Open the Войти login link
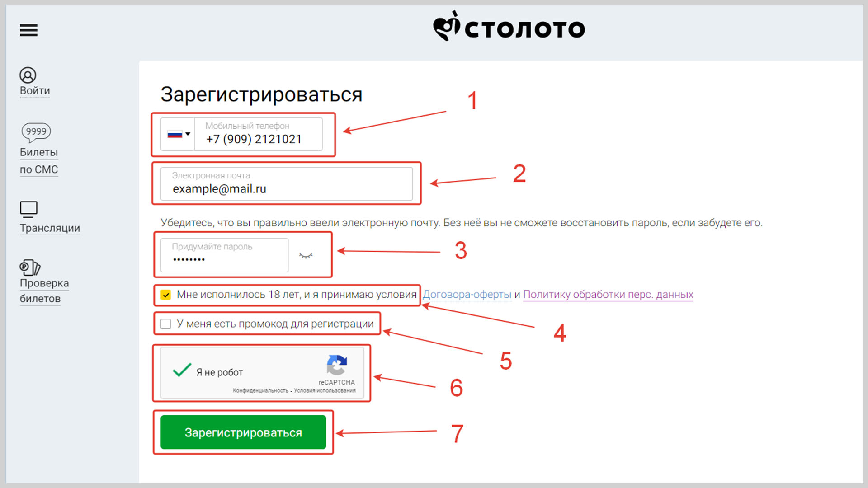The width and height of the screenshot is (868, 488). [x=35, y=91]
